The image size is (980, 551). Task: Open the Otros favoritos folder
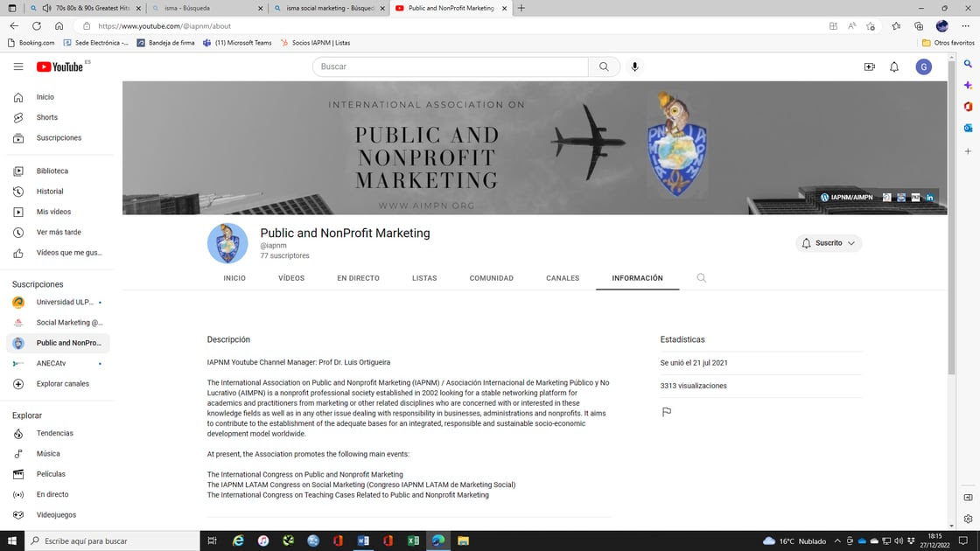[948, 43]
